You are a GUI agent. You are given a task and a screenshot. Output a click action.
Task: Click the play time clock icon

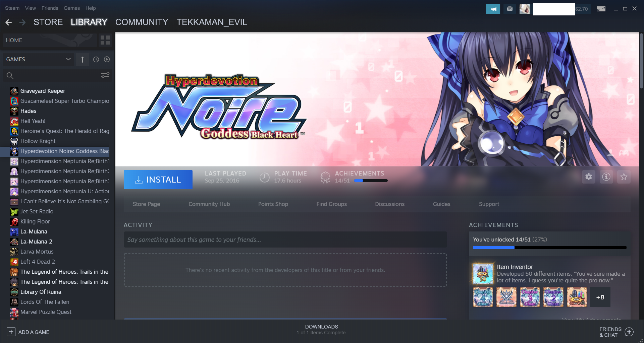[264, 177]
